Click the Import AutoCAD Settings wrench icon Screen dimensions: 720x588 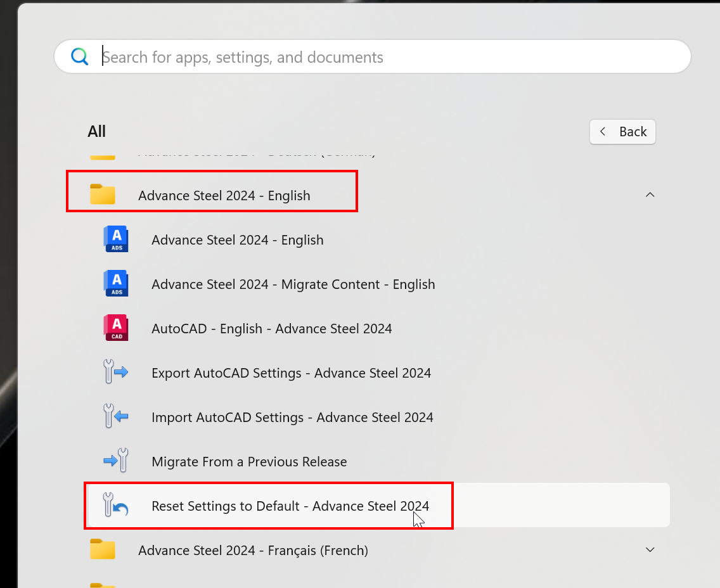pos(116,417)
